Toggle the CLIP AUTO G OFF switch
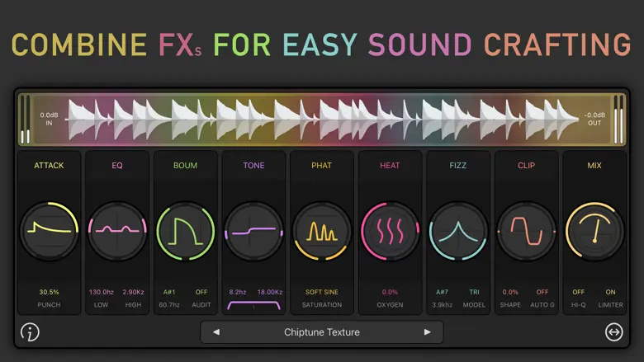This screenshot has height=362, width=644. pos(542,292)
